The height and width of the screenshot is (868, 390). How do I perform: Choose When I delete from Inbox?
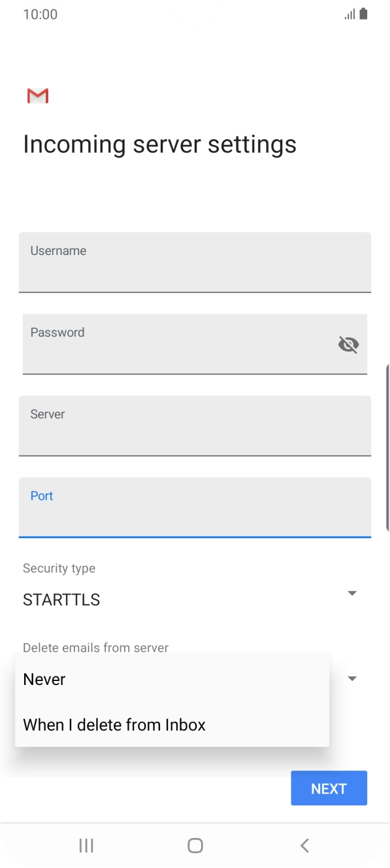point(114,724)
